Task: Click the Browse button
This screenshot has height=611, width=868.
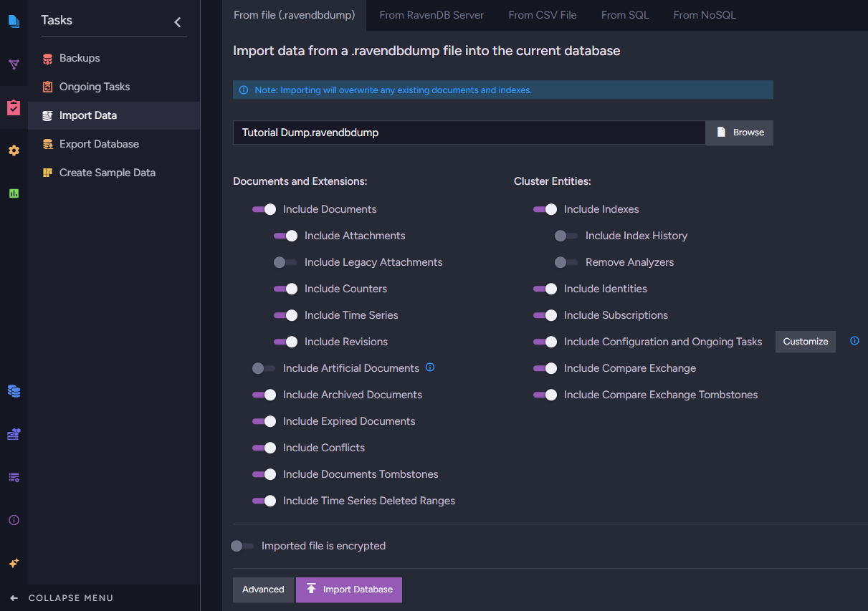Action: tap(740, 133)
